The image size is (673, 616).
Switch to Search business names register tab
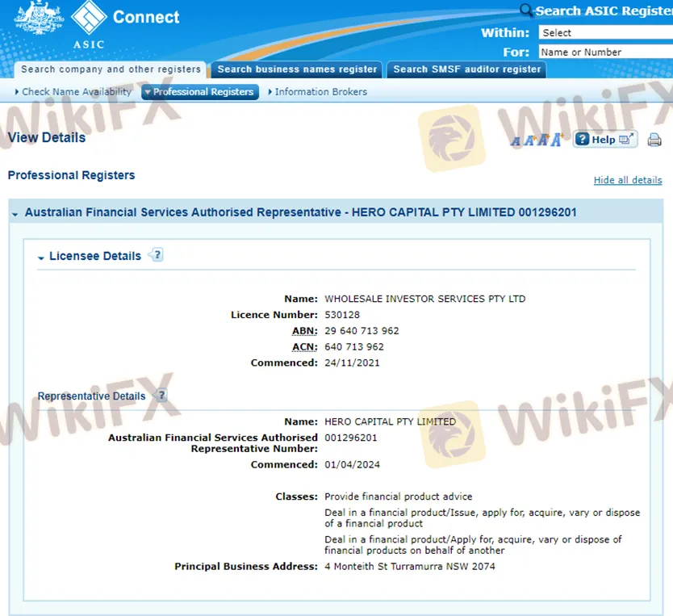[x=297, y=69]
